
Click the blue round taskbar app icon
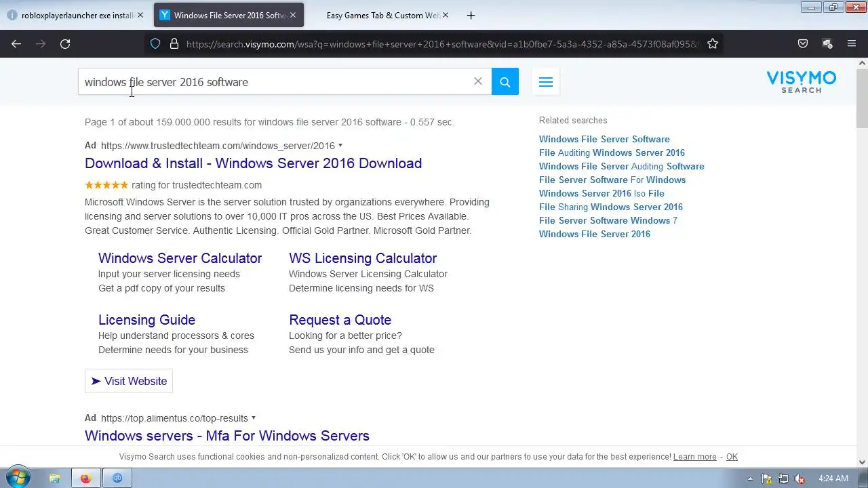117,478
